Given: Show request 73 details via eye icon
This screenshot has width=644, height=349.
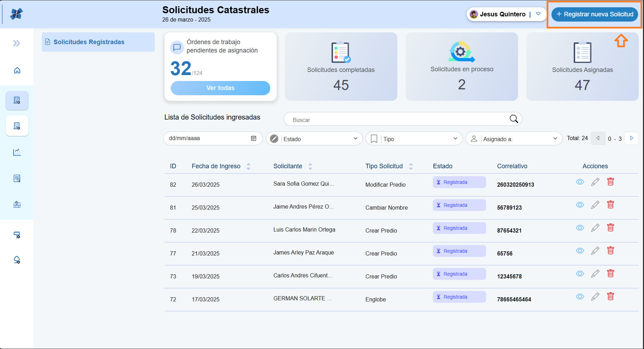Looking at the screenshot, I should coord(580,274).
